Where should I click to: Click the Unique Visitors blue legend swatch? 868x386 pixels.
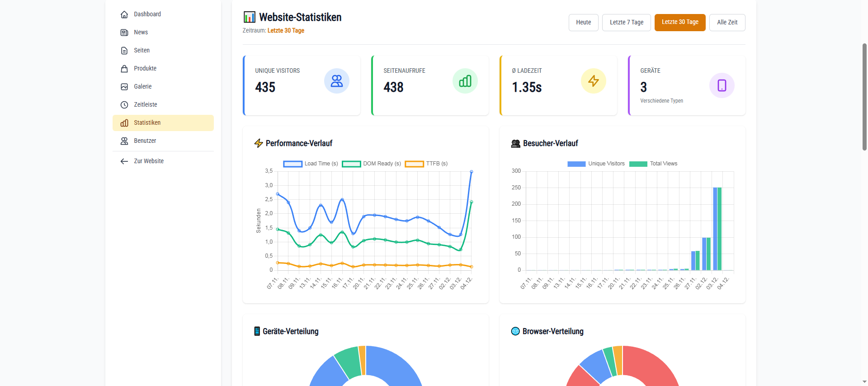point(576,164)
